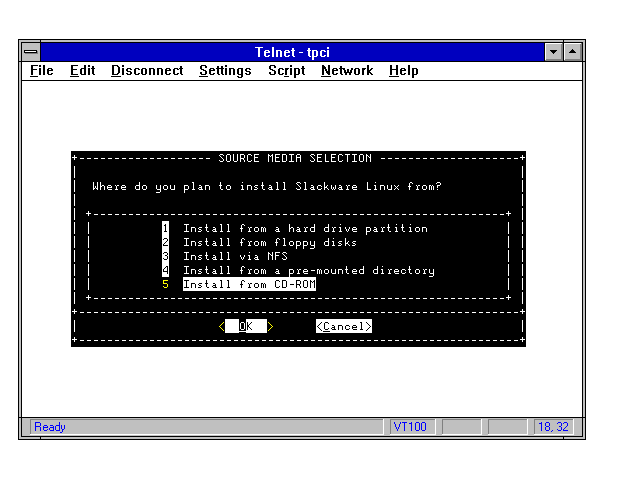Open the Settings menu
Image resolution: width=640 pixels, height=480 pixels.
pos(225,71)
